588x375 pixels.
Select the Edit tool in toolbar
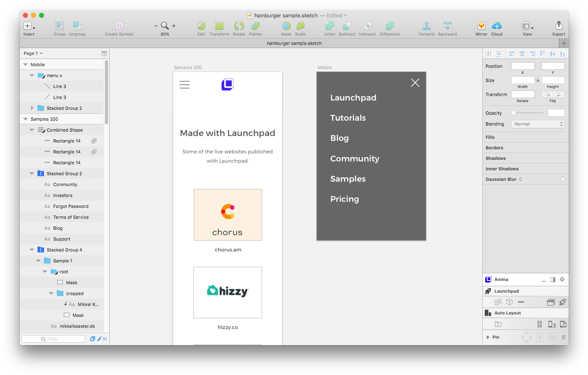(x=201, y=26)
